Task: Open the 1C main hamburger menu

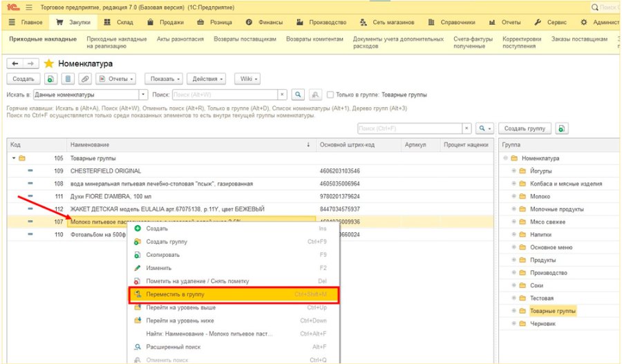Action: (x=29, y=7)
